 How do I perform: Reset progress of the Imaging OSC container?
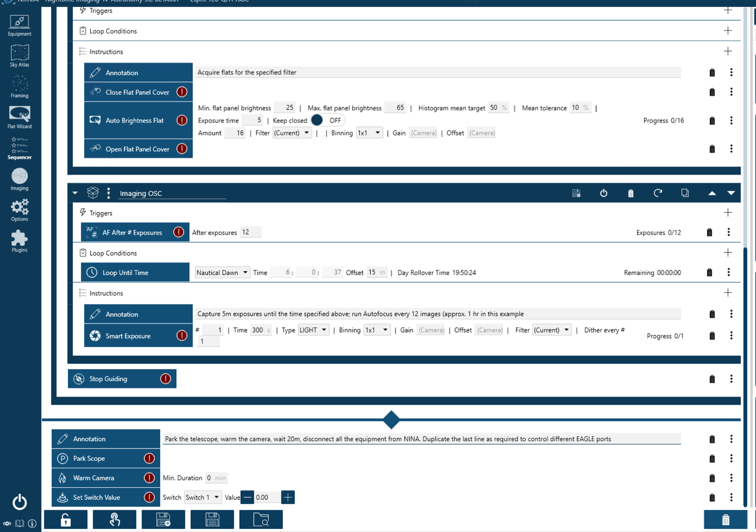pyautogui.click(x=658, y=193)
